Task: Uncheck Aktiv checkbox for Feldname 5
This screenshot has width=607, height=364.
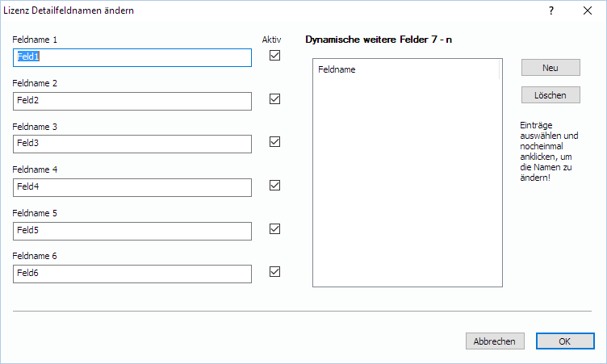Action: coord(275,229)
